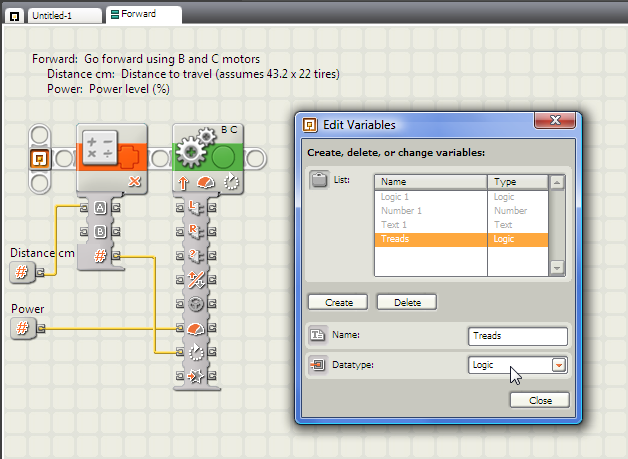Select the Treads row in variable list

[x=461, y=239]
